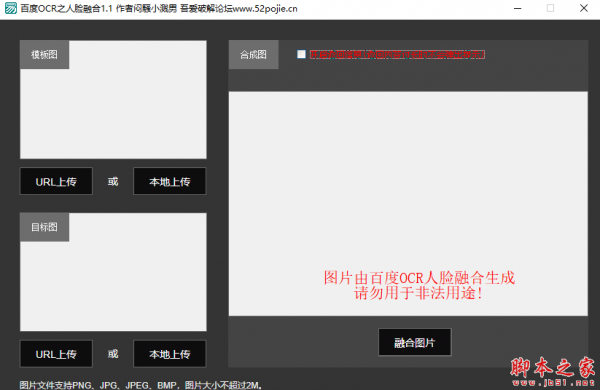This screenshot has height=390, width=600.
Task: Click the text 图片由百度OCR人脸融合生成
Action: click(x=419, y=278)
